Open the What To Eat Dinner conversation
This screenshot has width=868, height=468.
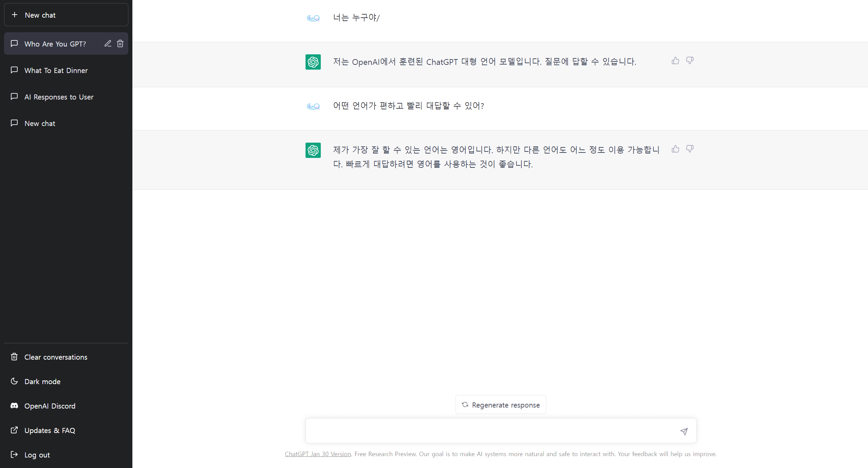point(56,70)
